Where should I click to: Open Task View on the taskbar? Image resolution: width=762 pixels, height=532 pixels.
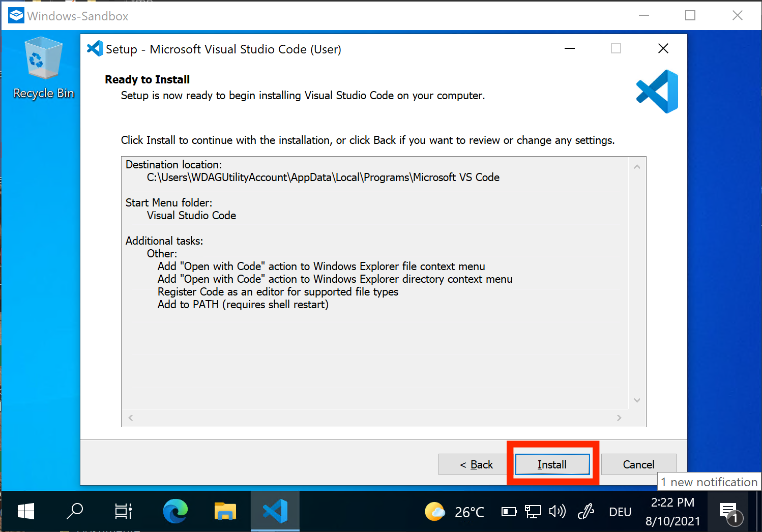tap(123, 511)
